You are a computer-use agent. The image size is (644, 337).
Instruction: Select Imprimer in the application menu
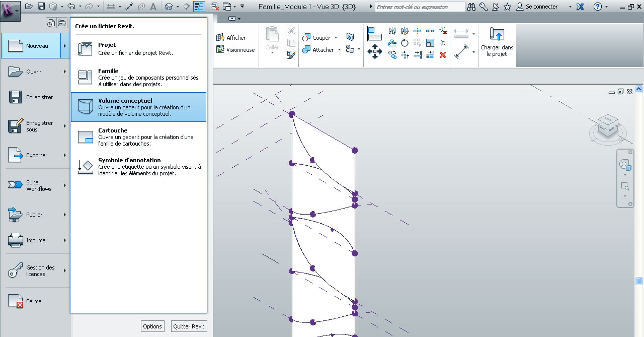34,240
